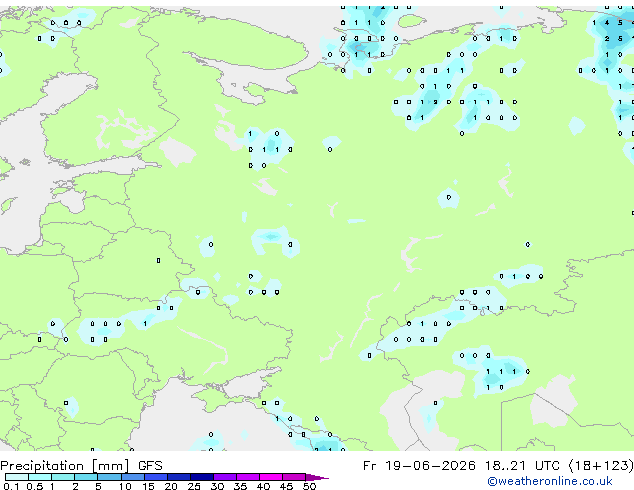Screen dimensions: 634x490
Task: Click the '45' legend scale label
Action: (287, 486)
